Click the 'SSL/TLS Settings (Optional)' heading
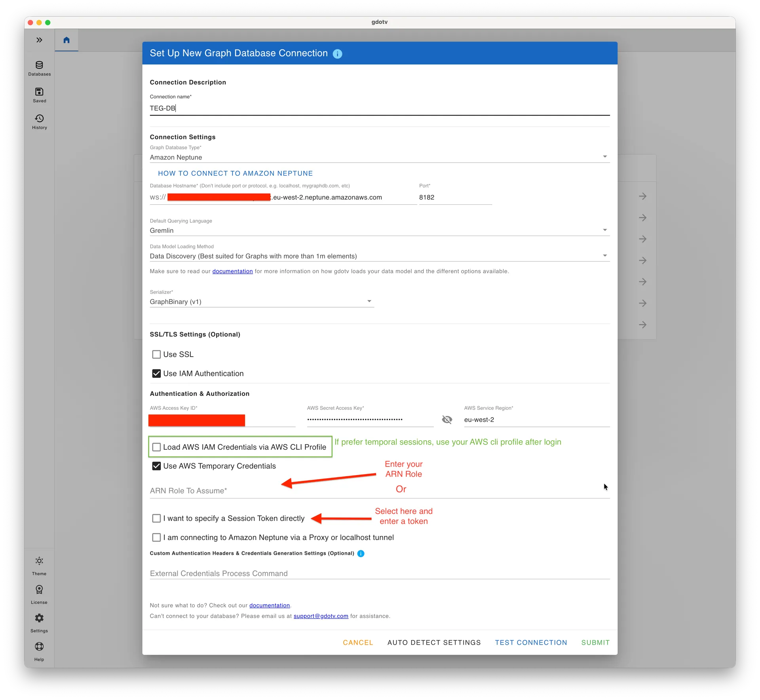760x700 pixels. click(195, 335)
